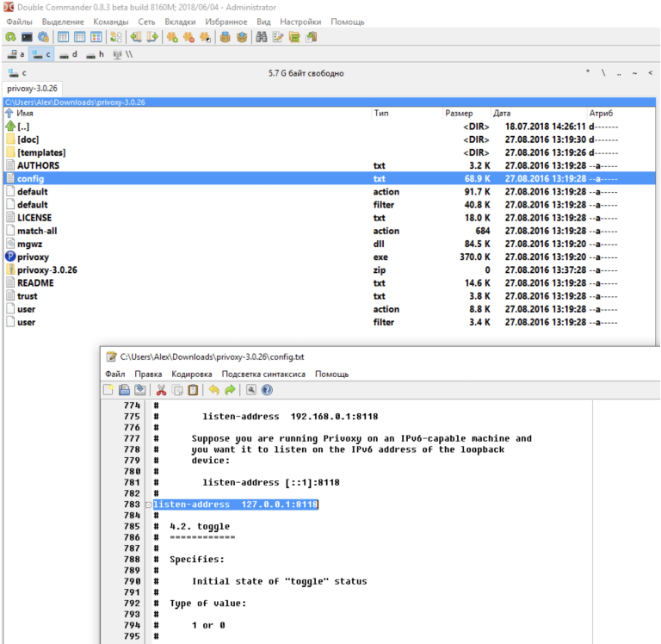This screenshot has width=661, height=644.
Task: Open editor settings wrench icon
Action: point(250,390)
